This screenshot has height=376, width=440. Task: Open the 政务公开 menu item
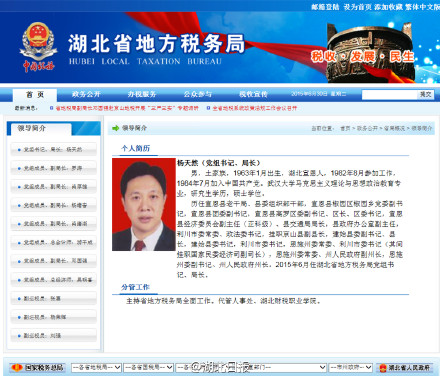[86, 94]
